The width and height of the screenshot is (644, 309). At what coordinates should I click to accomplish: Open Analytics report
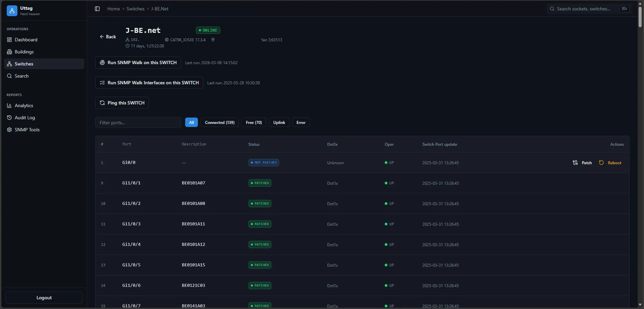(x=44, y=105)
